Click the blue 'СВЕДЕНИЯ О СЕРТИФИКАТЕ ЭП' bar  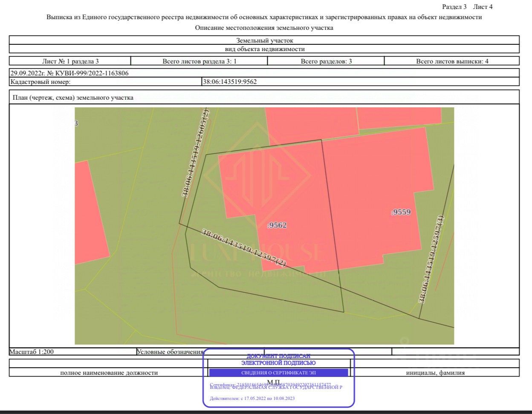tap(278, 373)
